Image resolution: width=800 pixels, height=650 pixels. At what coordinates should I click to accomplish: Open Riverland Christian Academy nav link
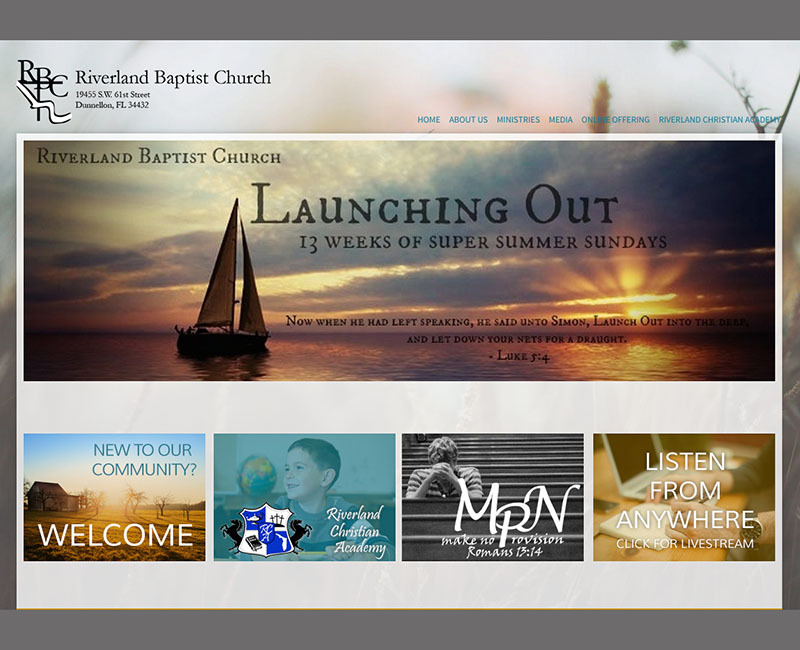point(719,119)
